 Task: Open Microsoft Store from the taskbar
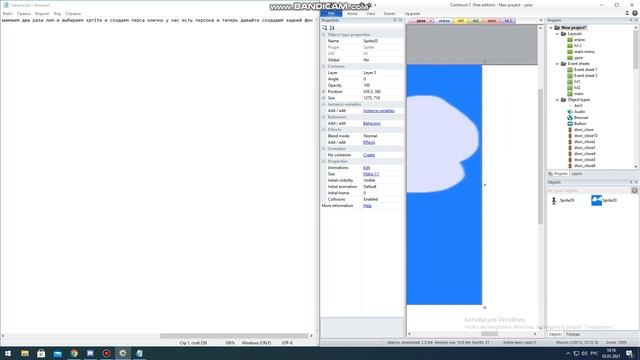tap(41, 353)
